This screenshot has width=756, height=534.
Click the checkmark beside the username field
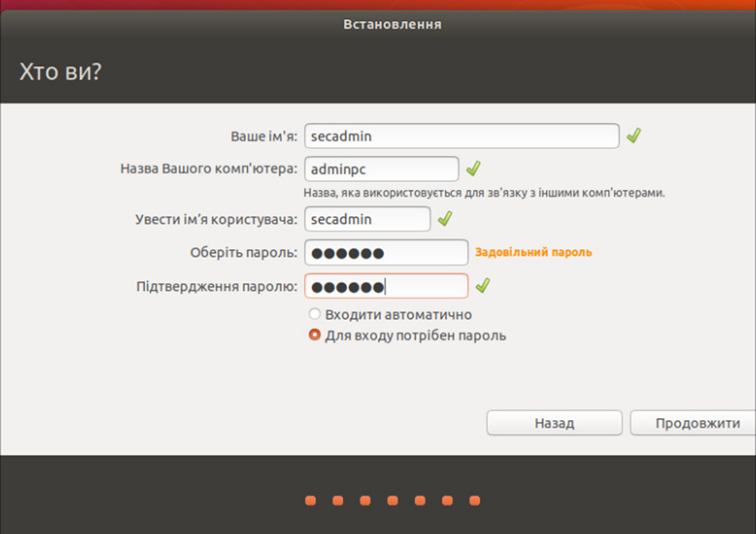(x=444, y=219)
